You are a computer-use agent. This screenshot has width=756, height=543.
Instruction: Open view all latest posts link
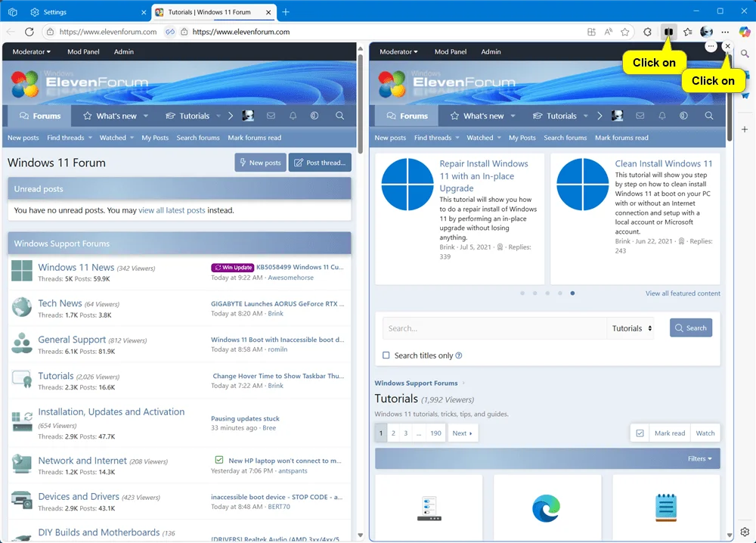(x=172, y=210)
